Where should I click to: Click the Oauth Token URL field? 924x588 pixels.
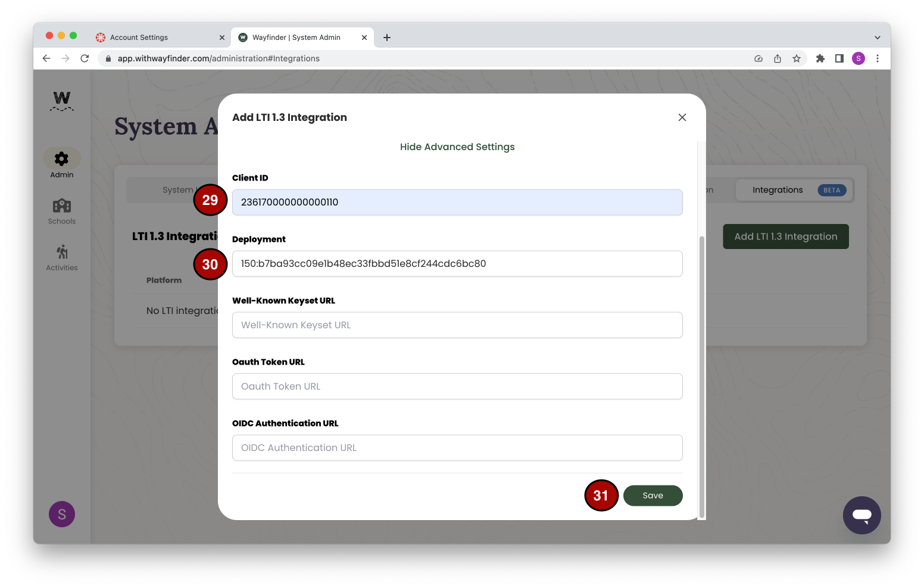coord(457,386)
